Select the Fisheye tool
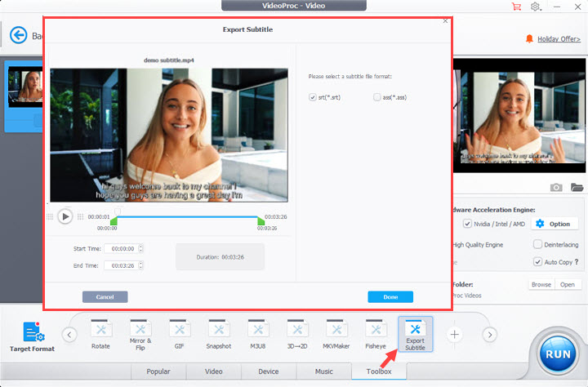588x387 pixels. (x=376, y=335)
